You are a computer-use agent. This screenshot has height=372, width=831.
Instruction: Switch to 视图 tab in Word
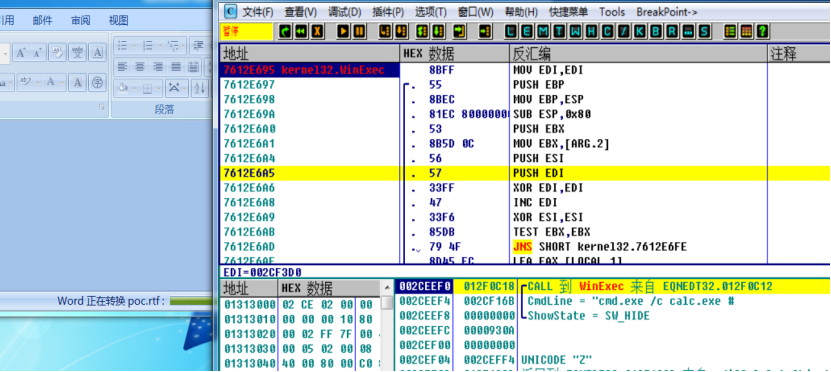click(x=118, y=21)
